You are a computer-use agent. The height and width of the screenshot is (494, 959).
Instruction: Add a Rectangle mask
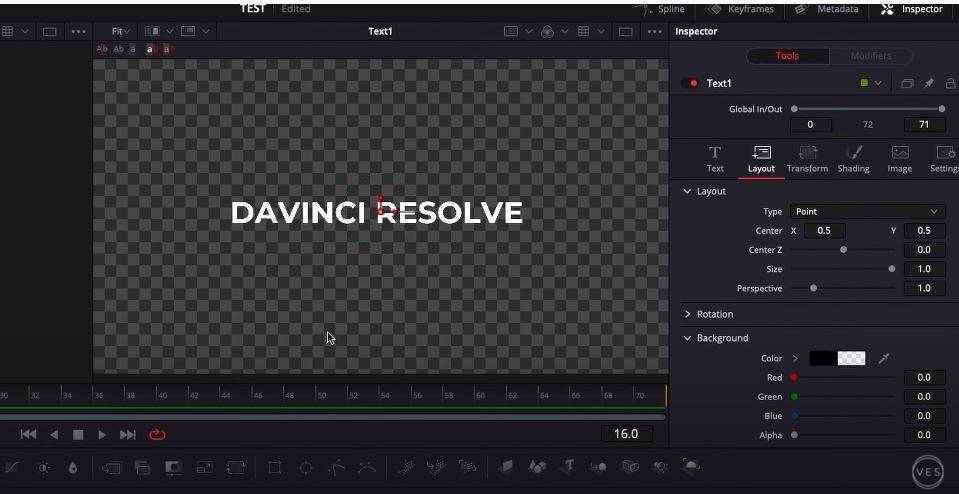point(275,468)
